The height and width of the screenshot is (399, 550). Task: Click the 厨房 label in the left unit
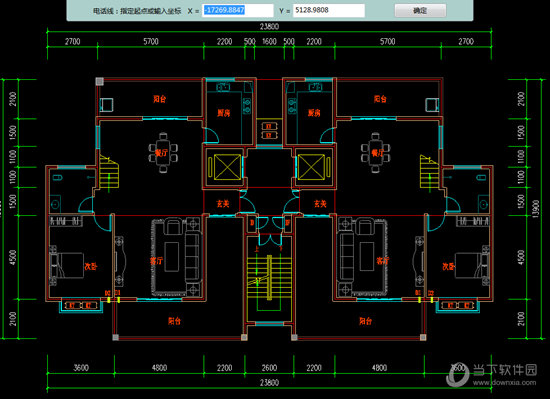click(224, 113)
